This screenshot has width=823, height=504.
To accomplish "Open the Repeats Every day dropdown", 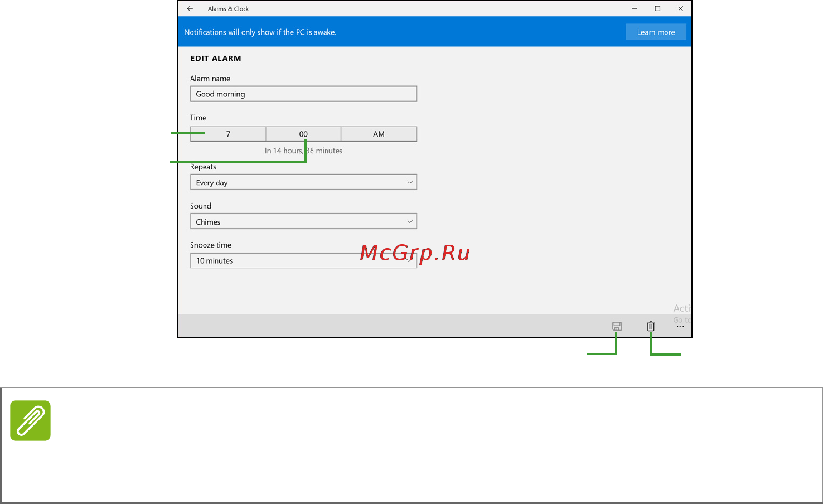I will click(303, 182).
